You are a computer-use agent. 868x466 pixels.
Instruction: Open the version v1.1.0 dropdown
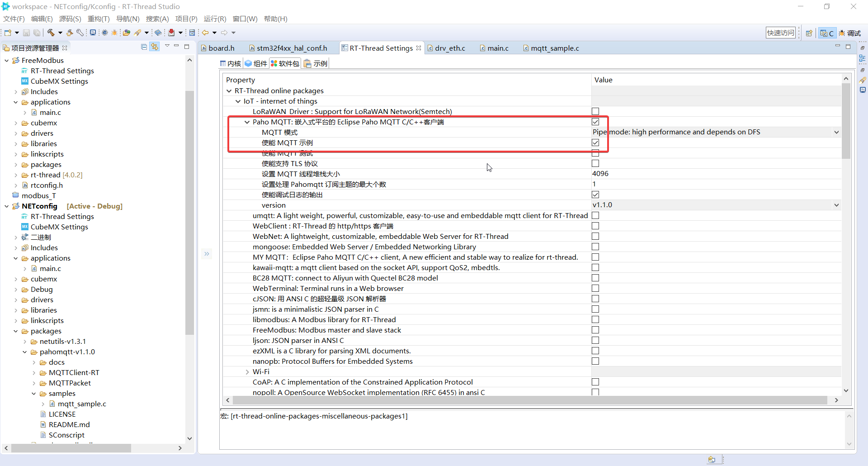[836, 205]
